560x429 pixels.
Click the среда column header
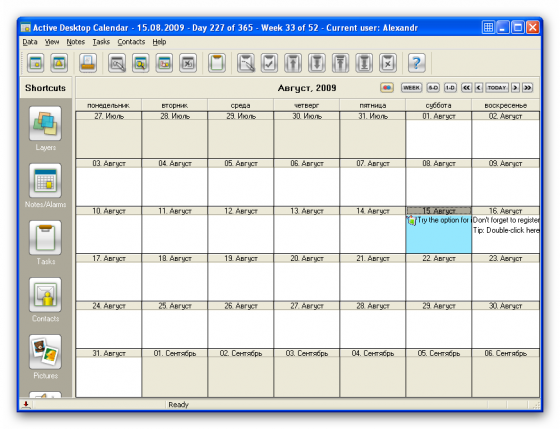[240, 105]
